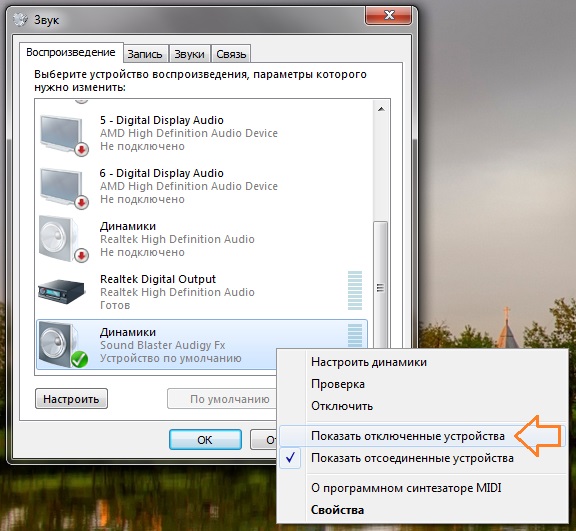
Task: Open О программном синтезаторе MIDI
Action: click(422, 488)
